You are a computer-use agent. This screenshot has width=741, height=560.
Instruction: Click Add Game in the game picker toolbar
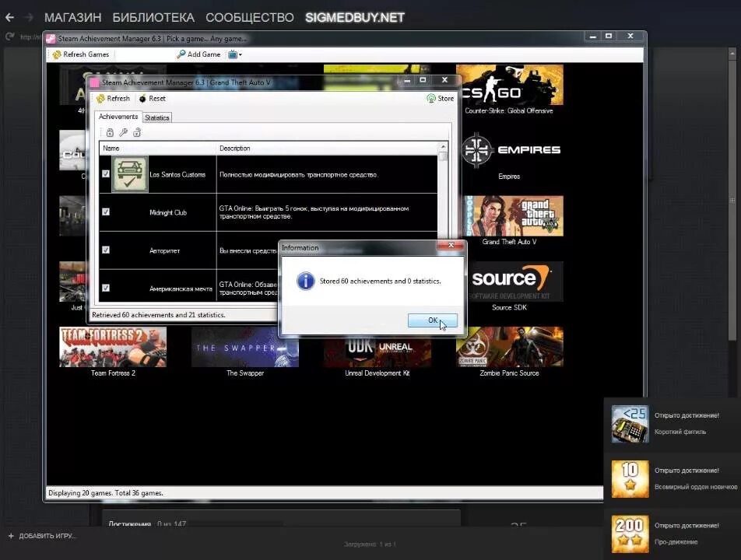(x=198, y=54)
